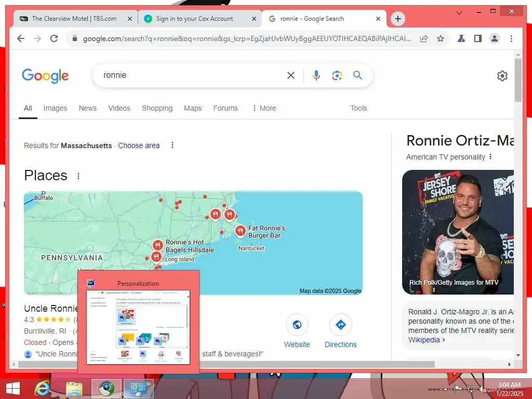This screenshot has width=532, height=399.
Task: Show Videos results
Action: 119,108
